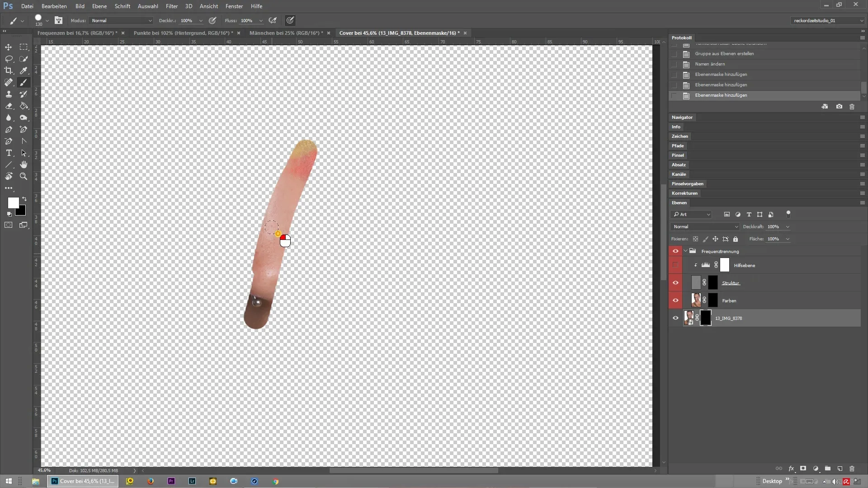Toggle pressure for size in options bar

(x=290, y=20)
